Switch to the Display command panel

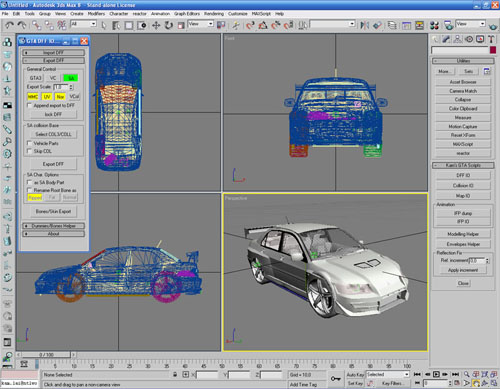(480, 39)
